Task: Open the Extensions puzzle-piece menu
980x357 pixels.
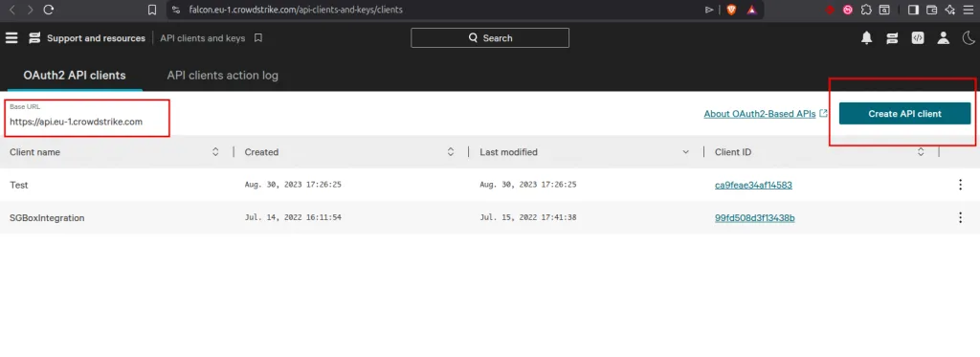Action: [x=866, y=10]
